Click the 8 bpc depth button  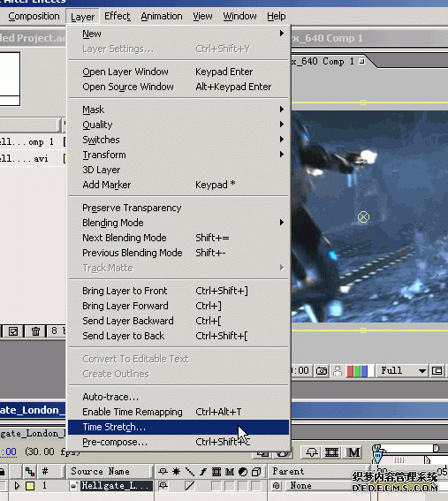point(57,331)
